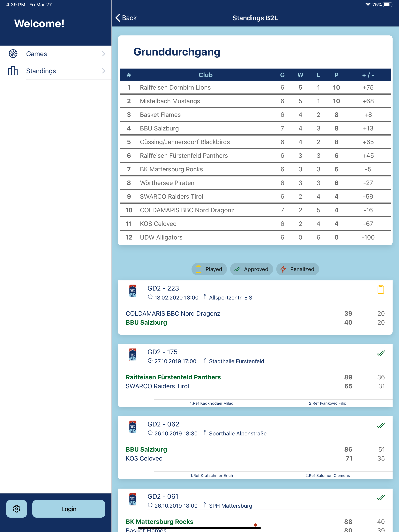The height and width of the screenshot is (532, 399).
Task: Click winning team BK Mattersburg Rocks in game
Action: (x=159, y=521)
